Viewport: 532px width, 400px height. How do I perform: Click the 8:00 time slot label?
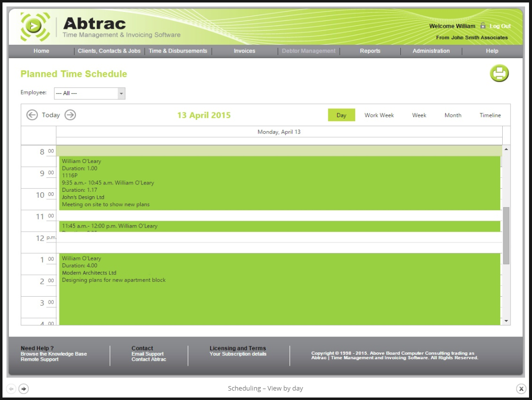click(47, 152)
